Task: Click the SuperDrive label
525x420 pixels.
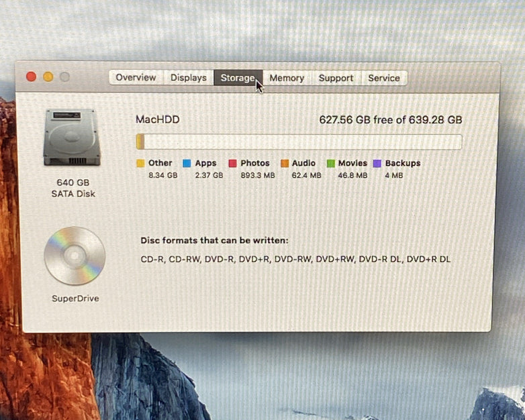Action: tap(75, 299)
